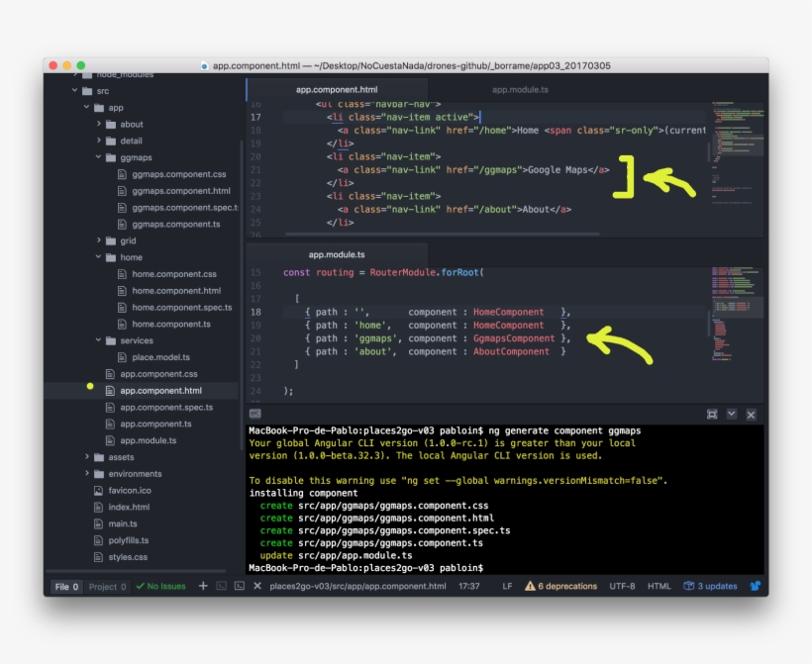Click the package updates box icon

(x=689, y=586)
